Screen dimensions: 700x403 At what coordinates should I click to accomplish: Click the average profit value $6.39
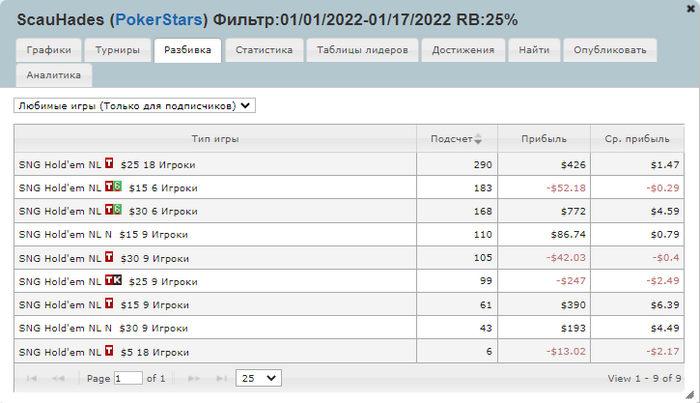[x=665, y=305]
